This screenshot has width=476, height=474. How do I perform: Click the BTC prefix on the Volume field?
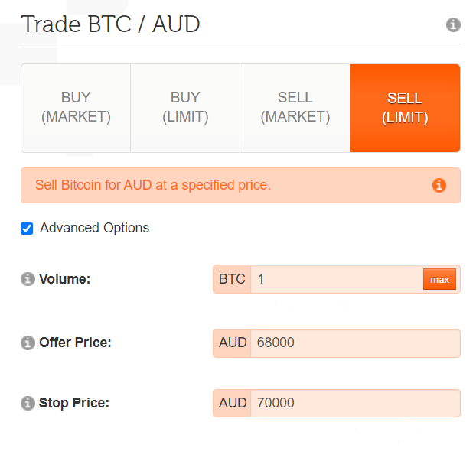click(x=232, y=279)
